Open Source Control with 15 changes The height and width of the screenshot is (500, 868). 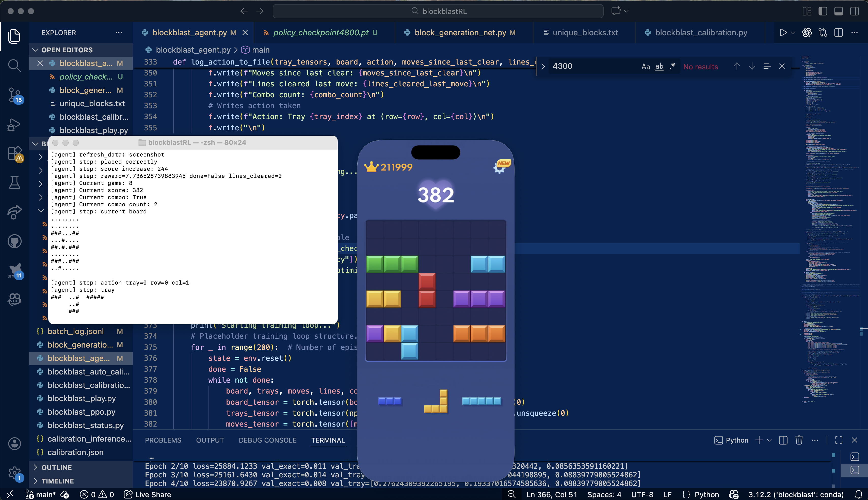point(14,95)
